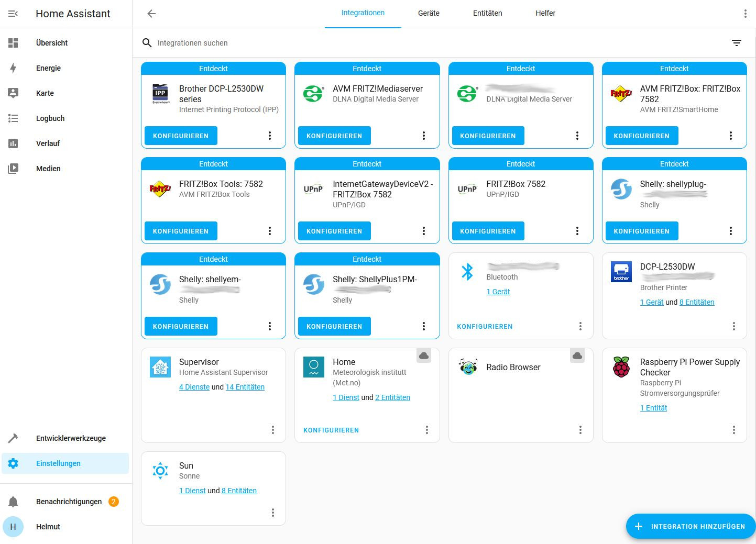Configure the AVM FRITZ!Mediaserver integration

[x=334, y=136]
